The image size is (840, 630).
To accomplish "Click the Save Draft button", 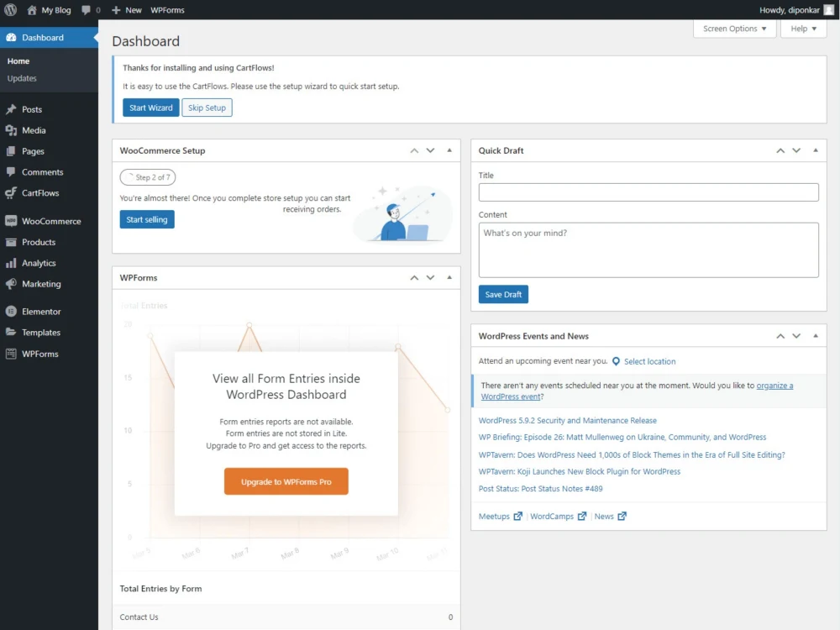I will [503, 294].
